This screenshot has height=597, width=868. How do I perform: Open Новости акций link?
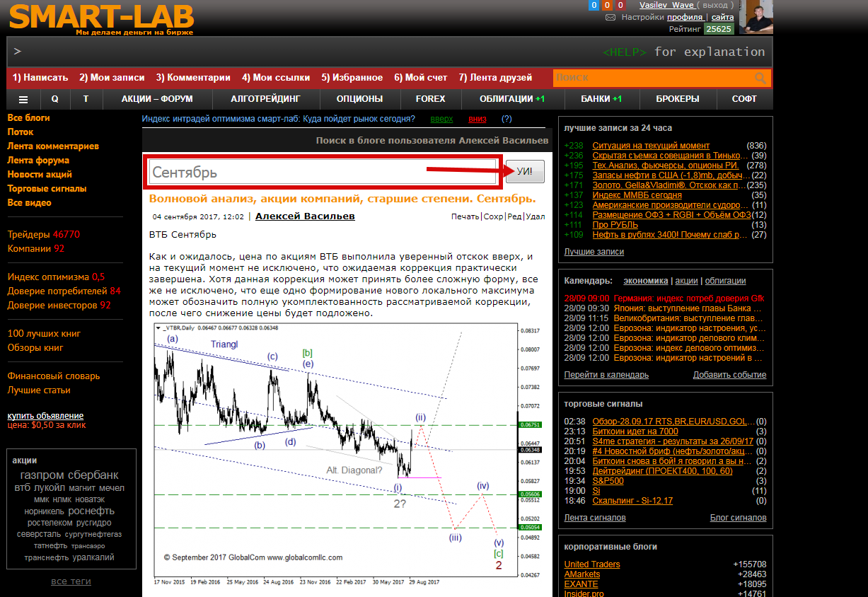40,175
